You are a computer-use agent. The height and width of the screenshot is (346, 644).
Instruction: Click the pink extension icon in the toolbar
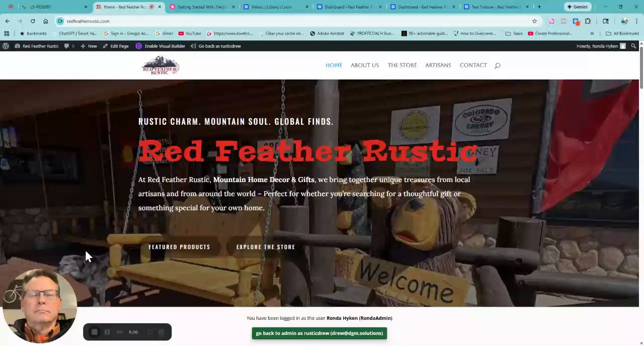point(551,21)
